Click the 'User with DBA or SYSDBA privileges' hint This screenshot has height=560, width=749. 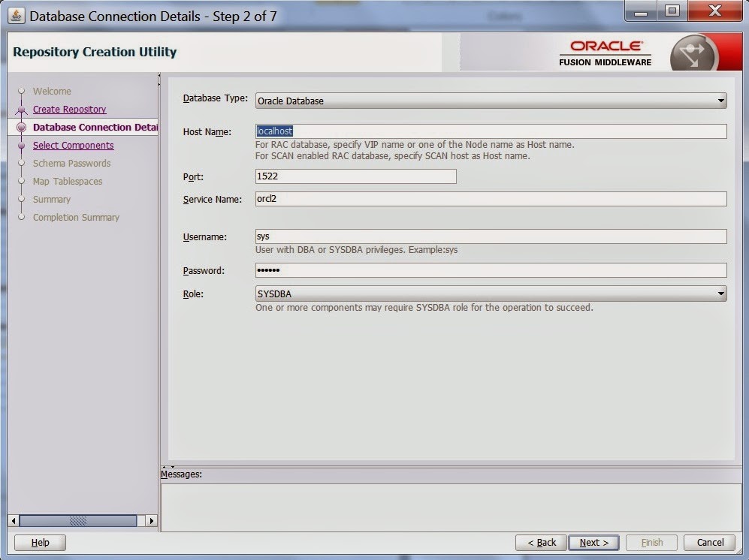pyautogui.click(x=356, y=250)
